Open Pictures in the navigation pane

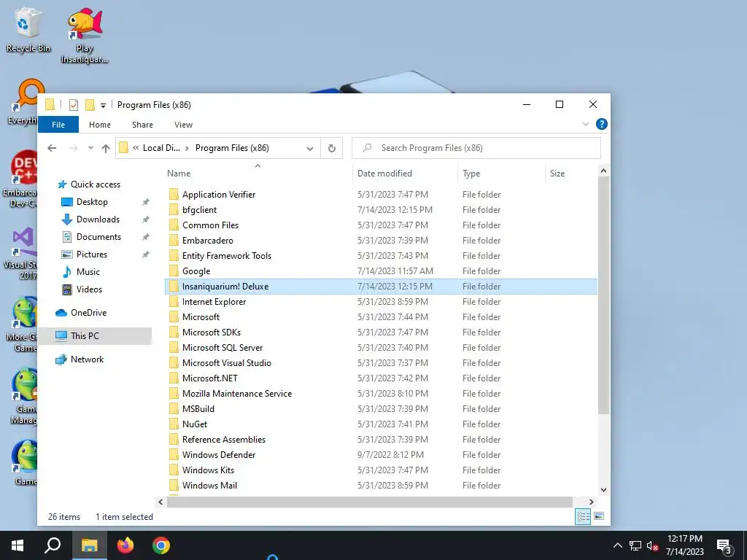point(91,254)
